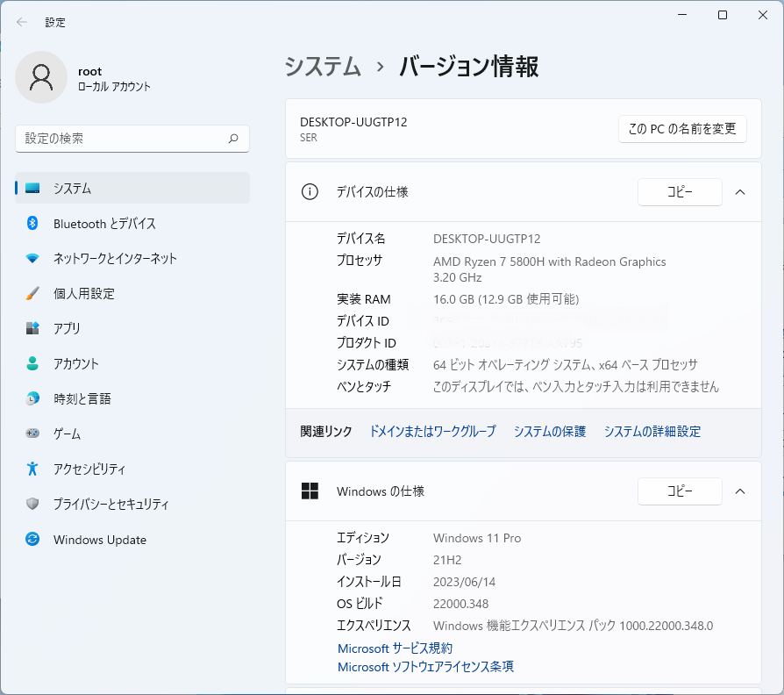
Task: Open アクセシビリティ settings
Action: click(132, 469)
